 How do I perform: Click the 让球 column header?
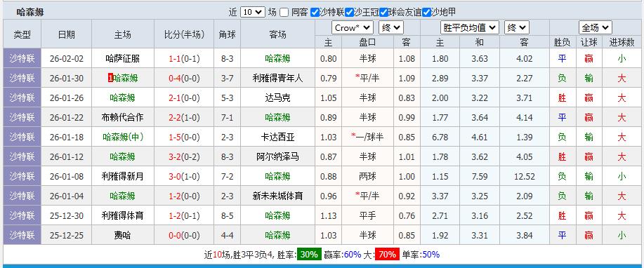pyautogui.click(x=589, y=42)
